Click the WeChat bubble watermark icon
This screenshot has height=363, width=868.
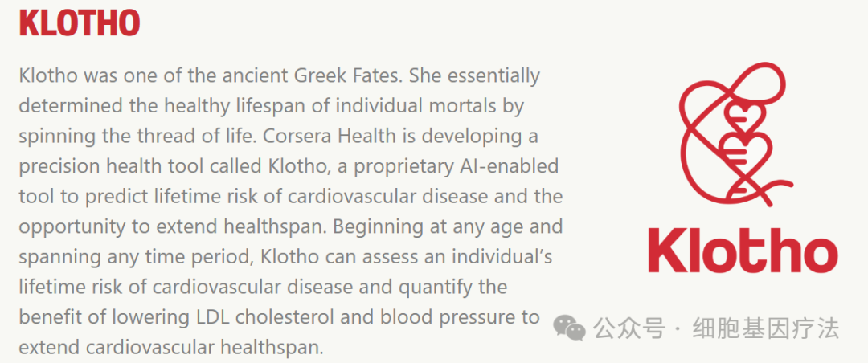click(x=569, y=328)
